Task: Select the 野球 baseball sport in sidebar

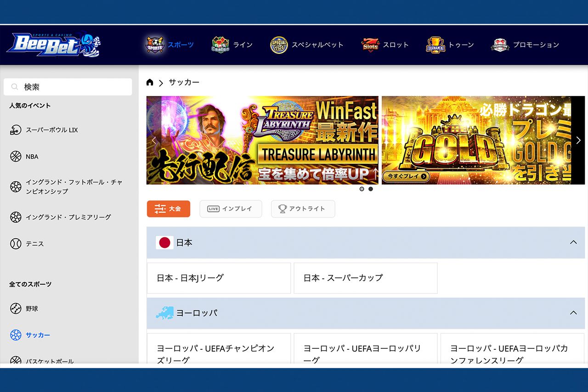Action: [16, 308]
